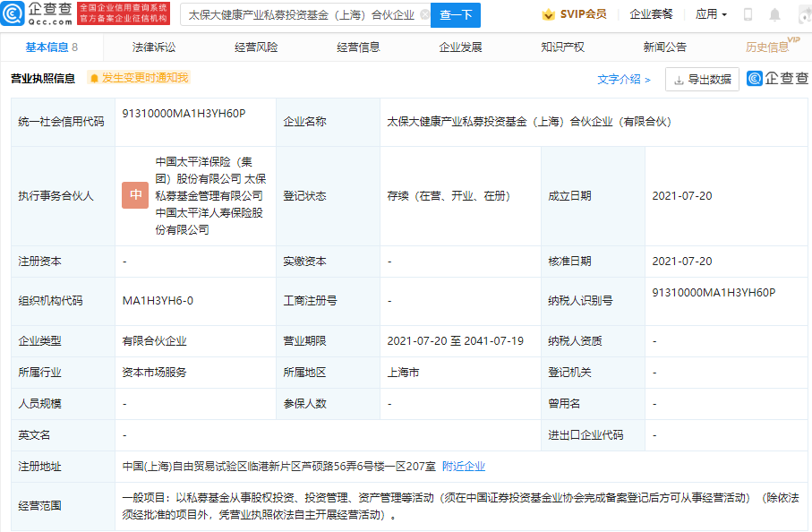The image size is (812, 532).
Task: Open executing partner 中国太平洋保险（集团）股份有限公司
Action: click(x=203, y=170)
